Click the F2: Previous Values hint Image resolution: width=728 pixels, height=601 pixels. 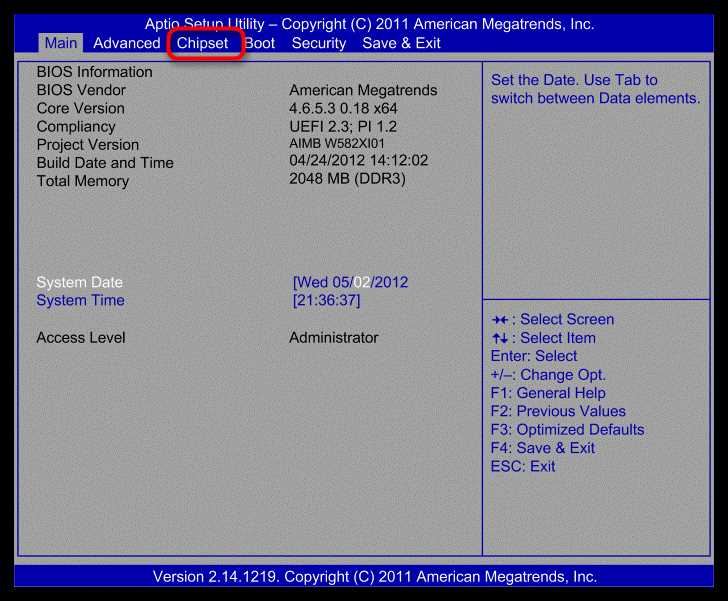[x=558, y=411]
